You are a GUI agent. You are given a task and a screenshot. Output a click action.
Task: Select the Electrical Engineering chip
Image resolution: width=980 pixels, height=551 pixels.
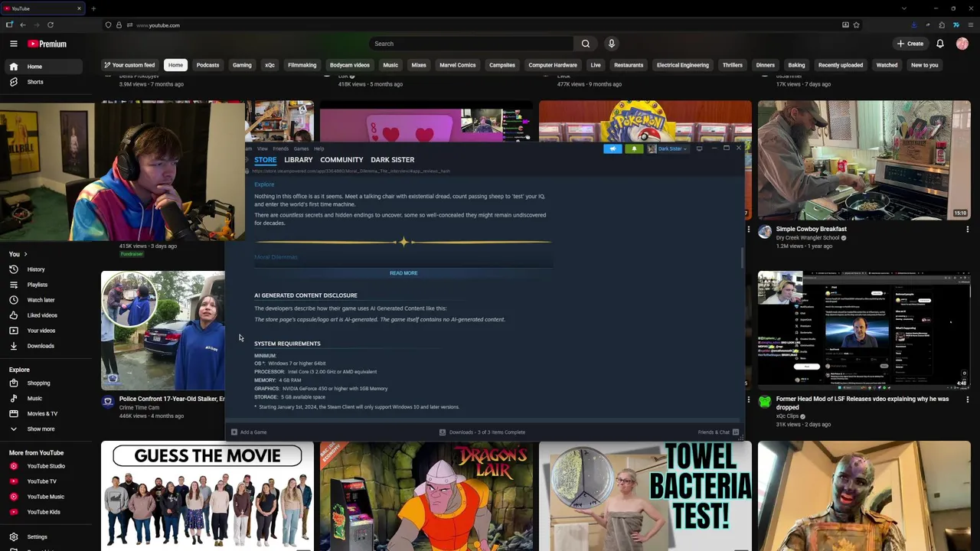682,65
